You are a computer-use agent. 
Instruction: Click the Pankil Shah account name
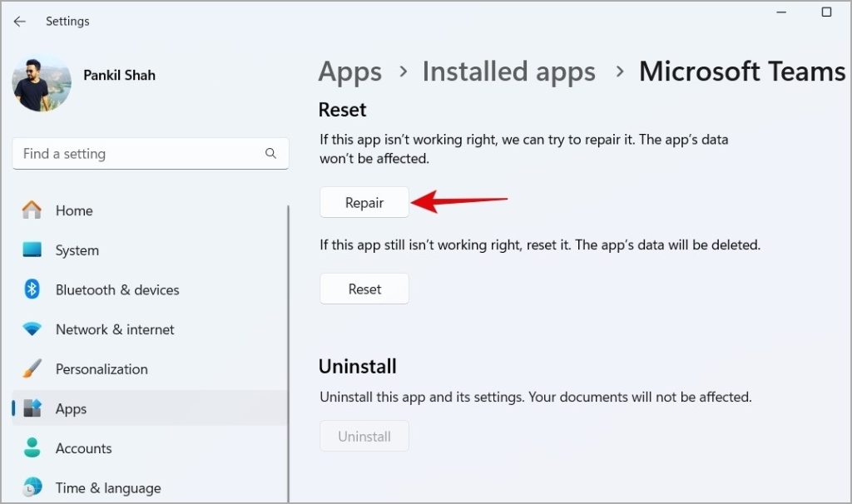[120, 75]
